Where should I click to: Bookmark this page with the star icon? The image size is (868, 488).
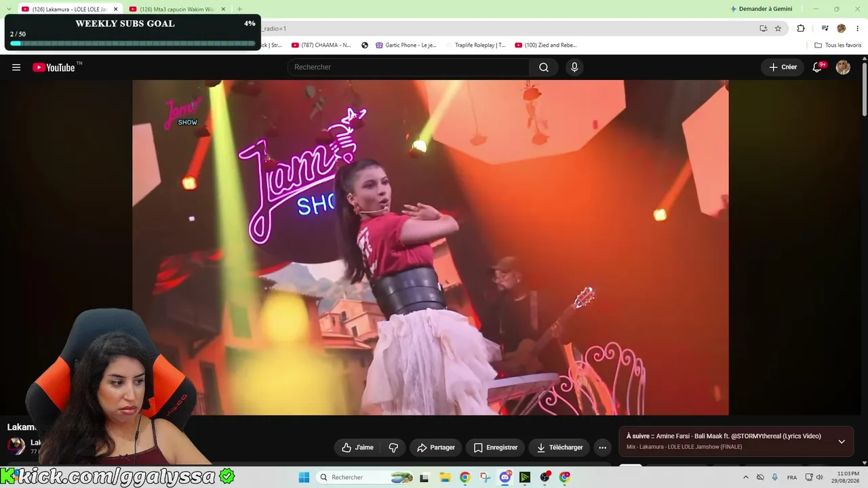(778, 28)
